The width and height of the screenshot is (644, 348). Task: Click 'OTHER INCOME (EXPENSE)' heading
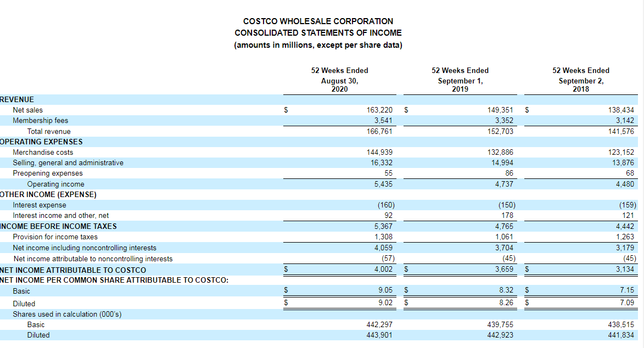tap(48, 194)
